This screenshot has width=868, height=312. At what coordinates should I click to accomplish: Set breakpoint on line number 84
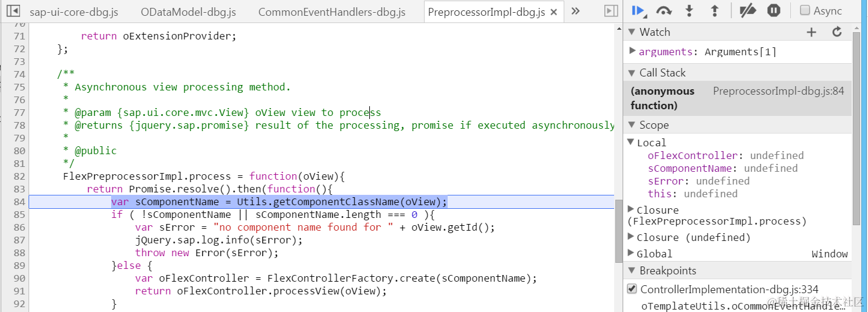19,202
